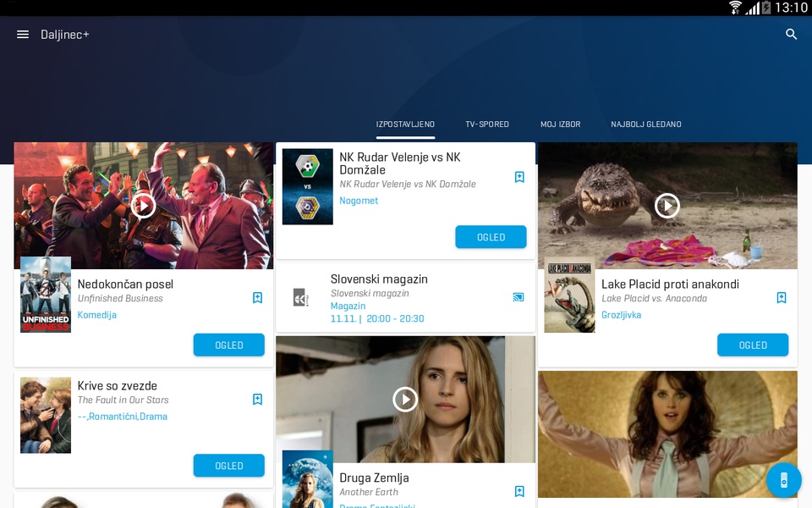Cast Slovenski magazin to TV
Screen dimensions: 812x508
tap(518, 297)
